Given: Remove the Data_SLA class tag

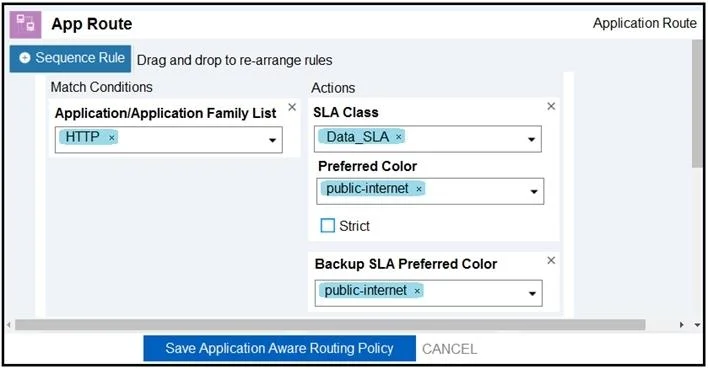Looking at the screenshot, I should tap(399, 137).
